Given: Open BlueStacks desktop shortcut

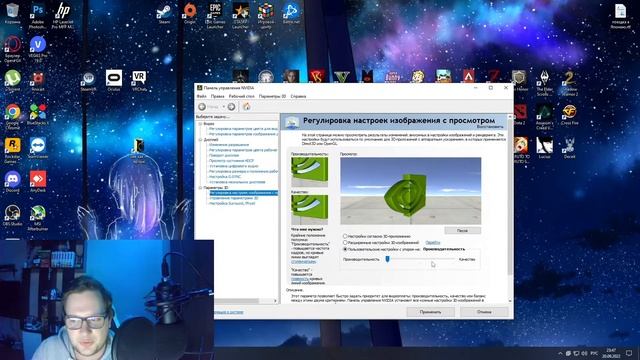Looking at the screenshot, I should pyautogui.click(x=38, y=114).
